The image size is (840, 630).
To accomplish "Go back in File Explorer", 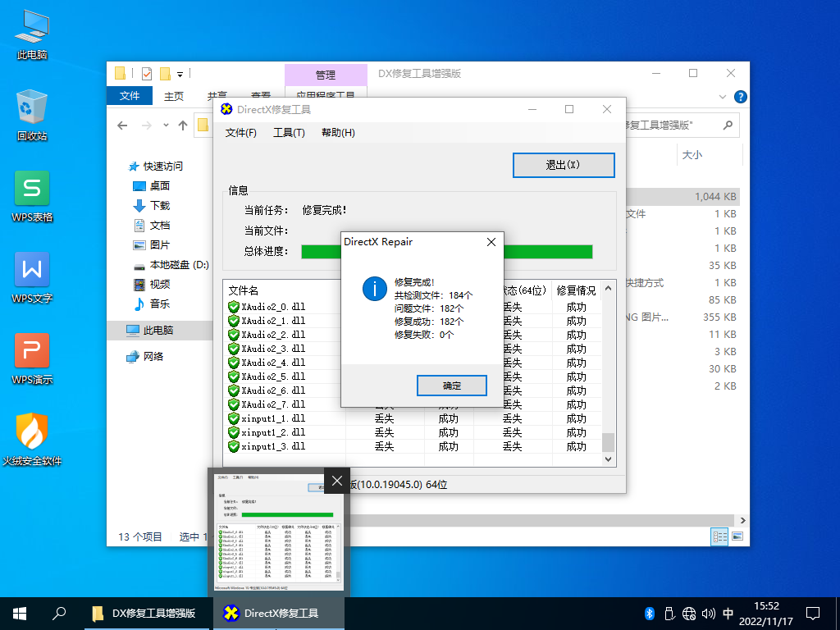I will coord(123,126).
